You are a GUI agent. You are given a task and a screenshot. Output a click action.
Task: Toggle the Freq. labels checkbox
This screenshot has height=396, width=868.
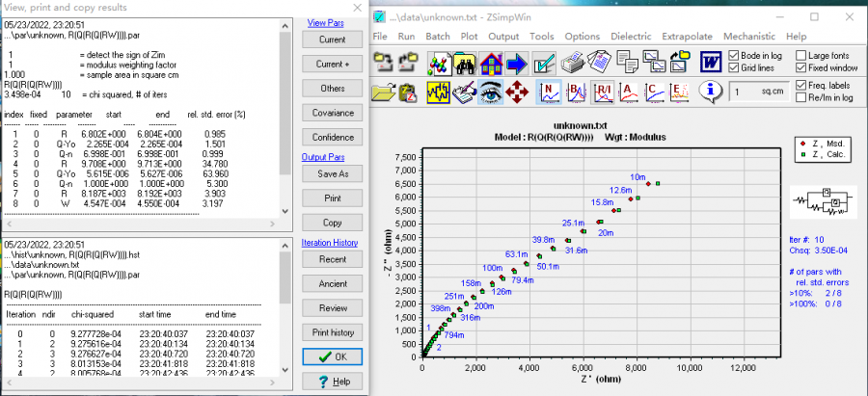click(801, 86)
